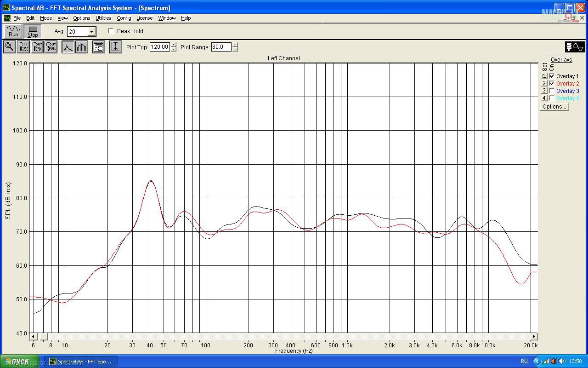Switch to line graph plot style

pos(68,47)
